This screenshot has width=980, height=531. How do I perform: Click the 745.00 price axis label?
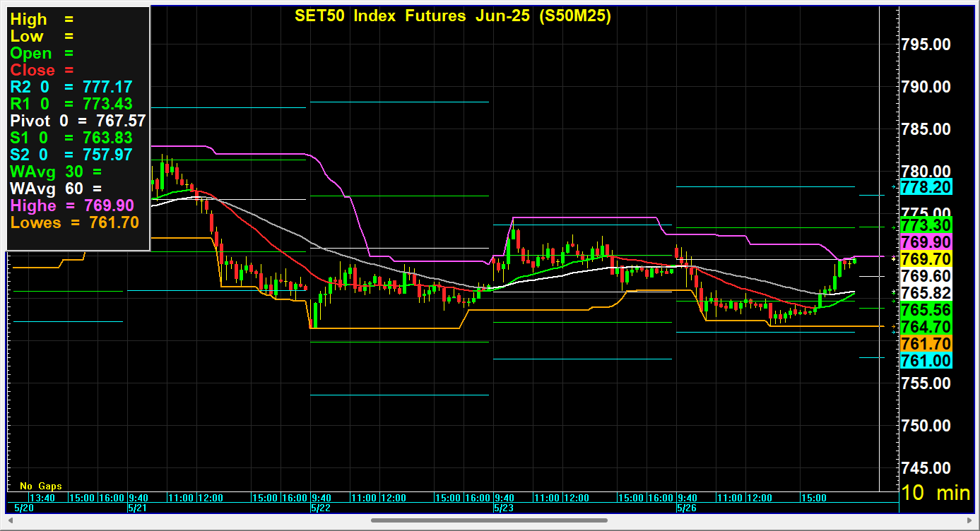tap(926, 468)
